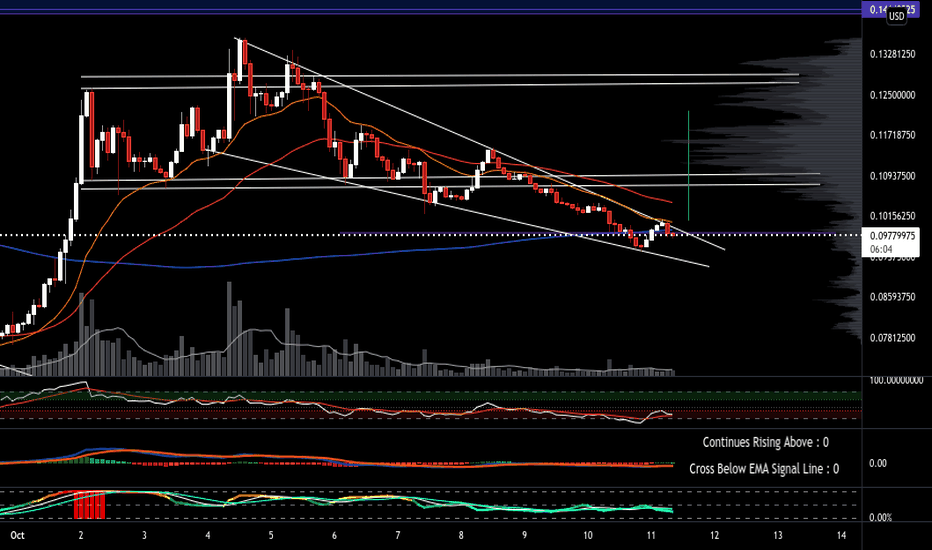Select the red histogram bars in bottom indicator
The width and height of the screenshot is (932, 550).
[89, 505]
